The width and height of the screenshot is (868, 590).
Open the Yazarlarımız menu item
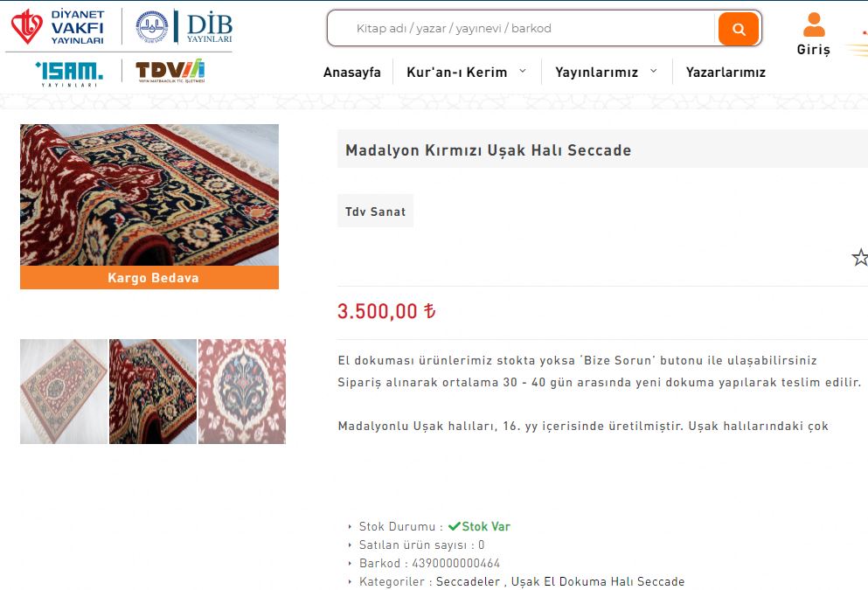[x=726, y=72]
